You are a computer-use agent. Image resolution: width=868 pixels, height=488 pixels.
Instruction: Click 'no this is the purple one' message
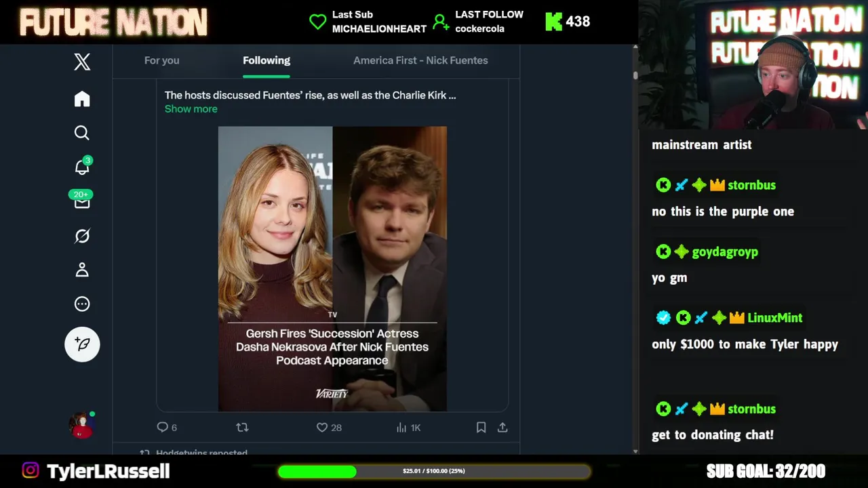pyautogui.click(x=723, y=211)
